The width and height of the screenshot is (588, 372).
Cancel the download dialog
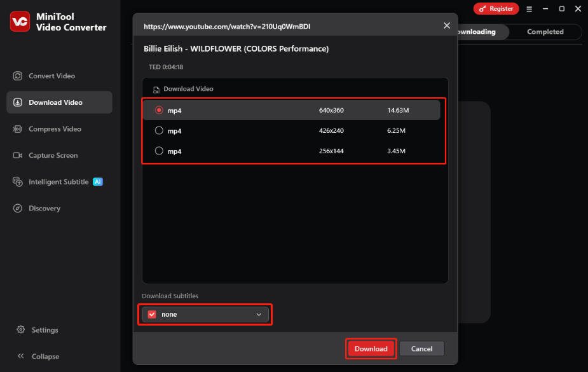click(x=421, y=348)
